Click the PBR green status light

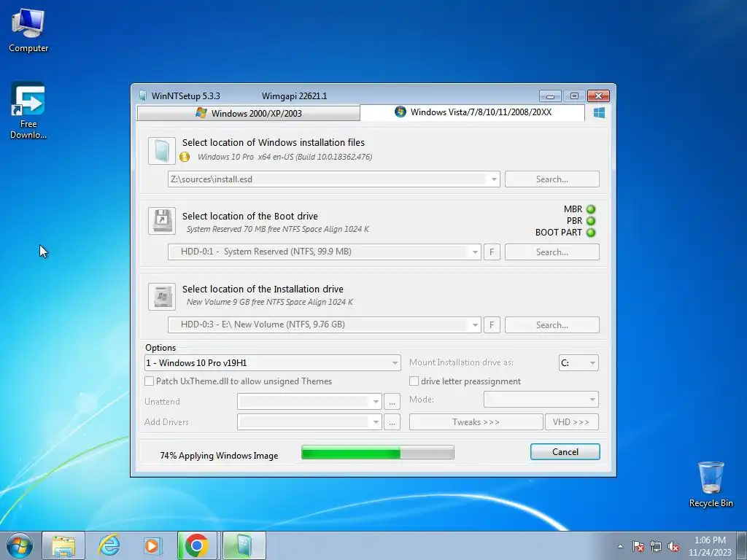(x=591, y=221)
